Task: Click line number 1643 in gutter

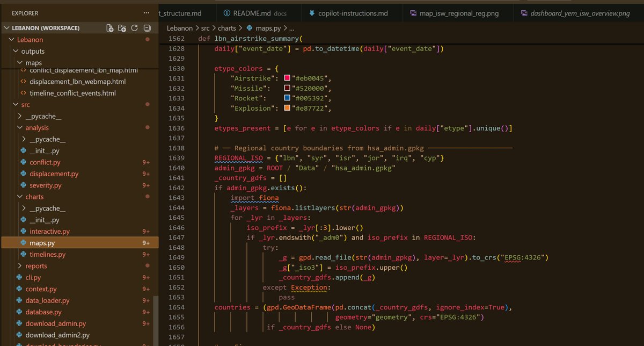Action: point(176,198)
